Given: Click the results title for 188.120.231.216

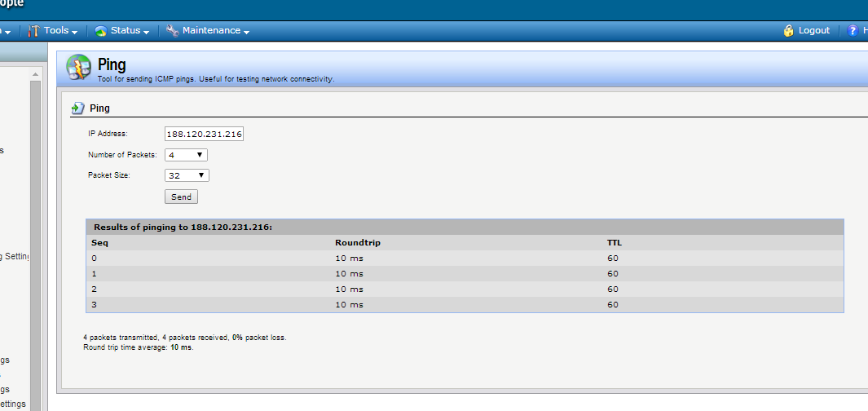Looking at the screenshot, I should click(183, 227).
